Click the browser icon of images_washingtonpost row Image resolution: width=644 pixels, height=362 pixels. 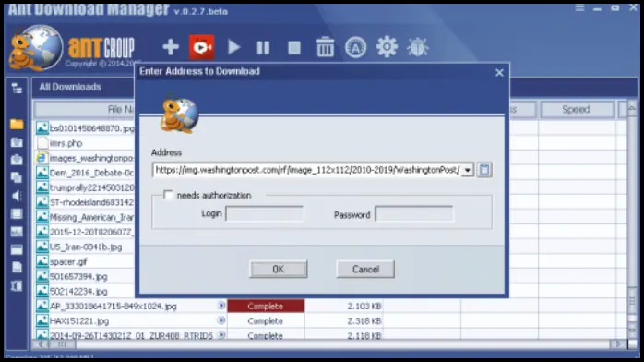[x=42, y=158]
